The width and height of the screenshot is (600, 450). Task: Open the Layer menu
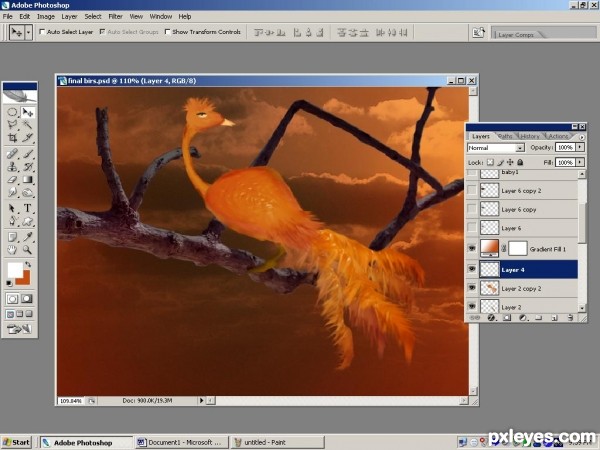[69, 16]
